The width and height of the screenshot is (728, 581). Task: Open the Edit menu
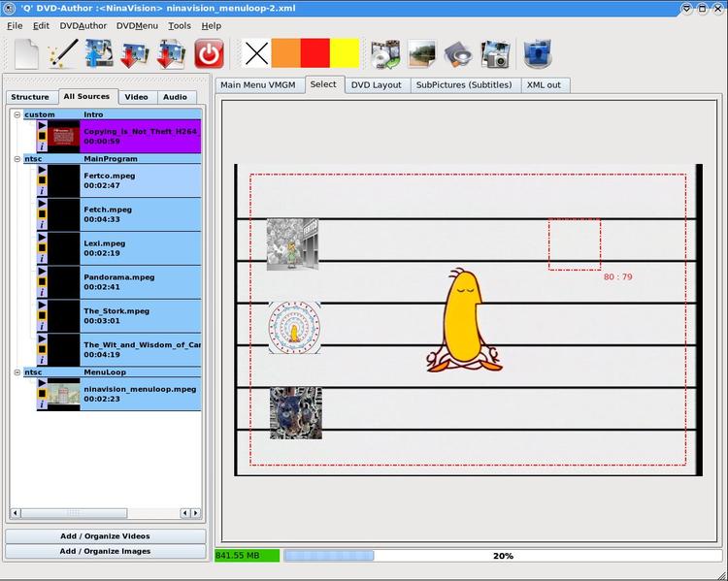click(x=41, y=26)
